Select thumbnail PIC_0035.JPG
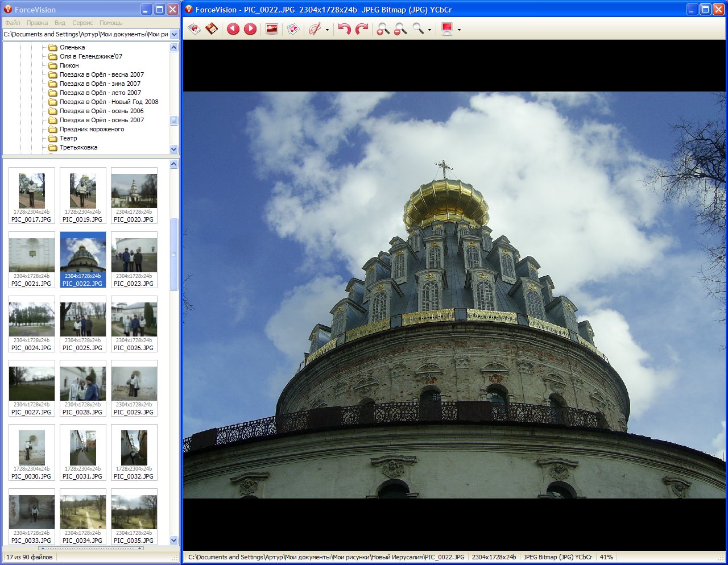Viewport: 728px width, 565px height. coord(134,516)
